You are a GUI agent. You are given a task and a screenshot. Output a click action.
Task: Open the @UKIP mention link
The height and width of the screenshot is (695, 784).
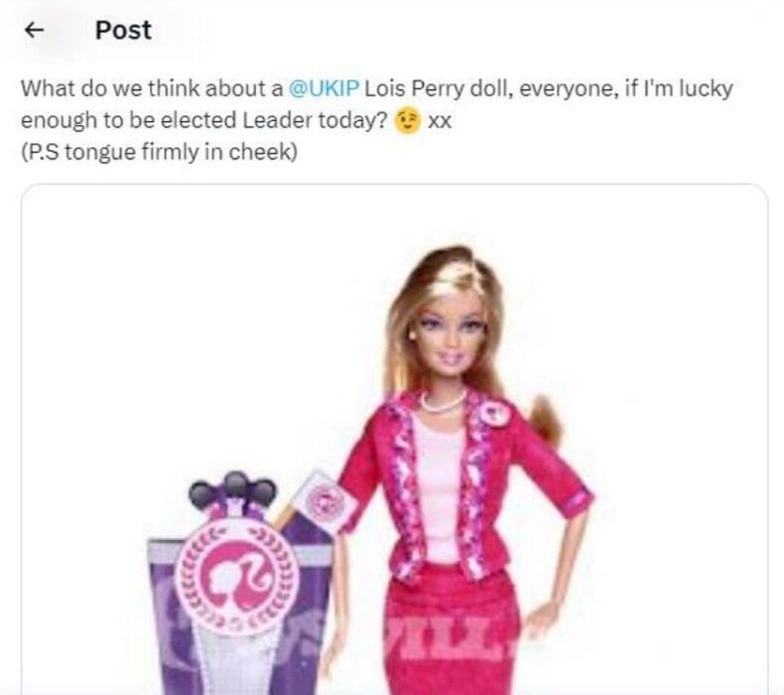[324, 88]
